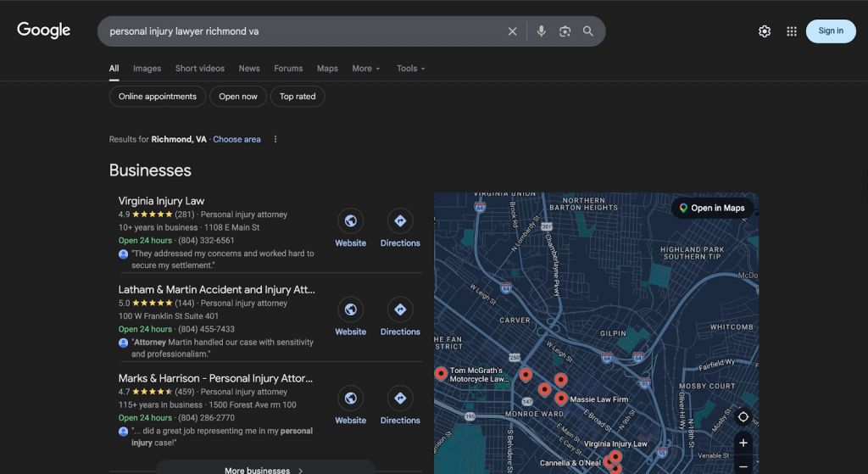Click the Sign in button
This screenshot has width=868, height=474.
(x=831, y=31)
